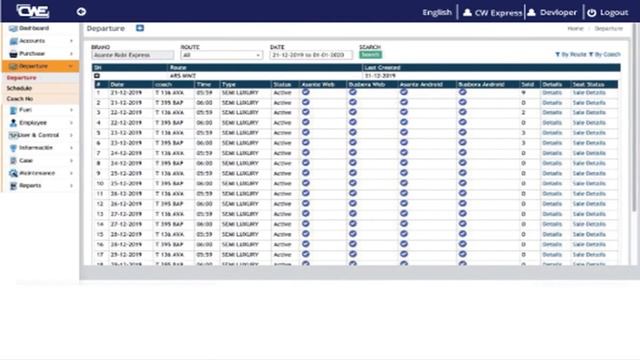Click the CW Express user icon
640x360 pixels.
[x=467, y=13]
